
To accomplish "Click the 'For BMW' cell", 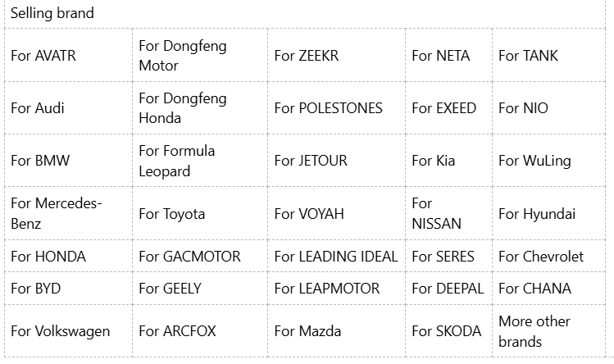I will click(40, 161).
